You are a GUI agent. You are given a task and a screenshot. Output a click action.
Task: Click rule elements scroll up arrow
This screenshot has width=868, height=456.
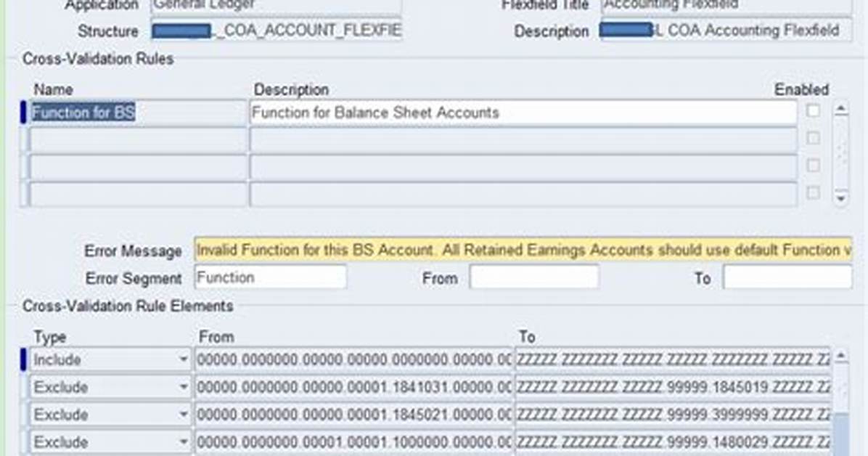(x=841, y=356)
